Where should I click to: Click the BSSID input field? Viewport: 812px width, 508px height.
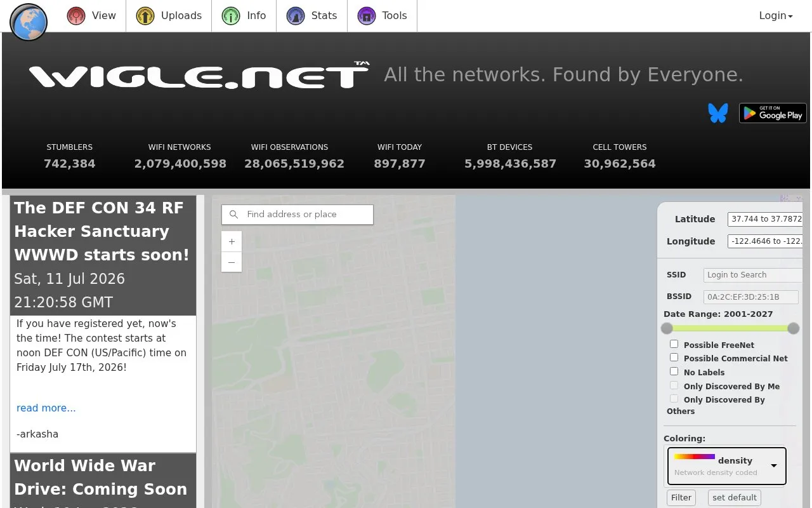pyautogui.click(x=750, y=297)
